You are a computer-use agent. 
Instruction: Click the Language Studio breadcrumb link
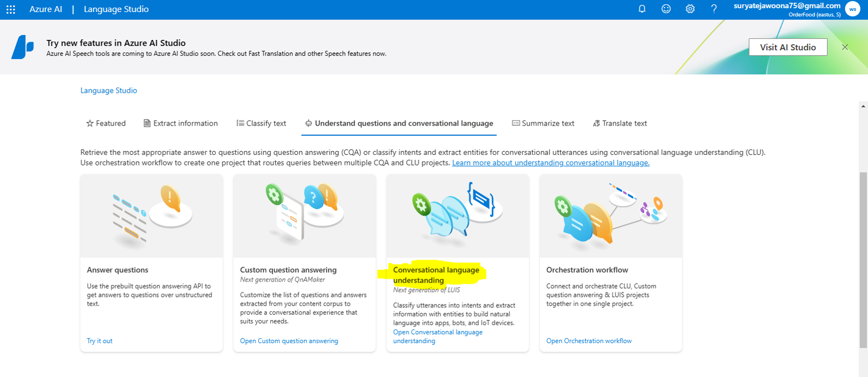point(109,91)
